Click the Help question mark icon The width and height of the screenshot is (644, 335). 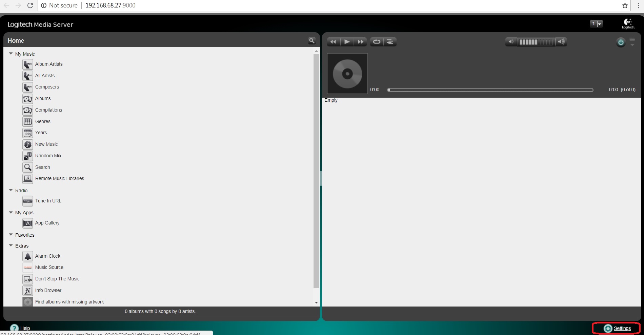click(x=14, y=328)
